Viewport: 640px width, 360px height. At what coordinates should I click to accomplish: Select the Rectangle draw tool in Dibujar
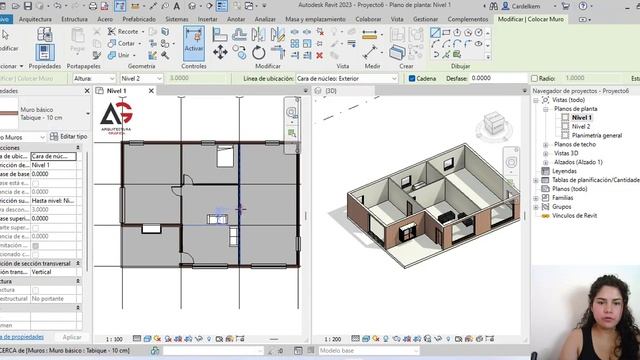pyautogui.click(x=446, y=32)
